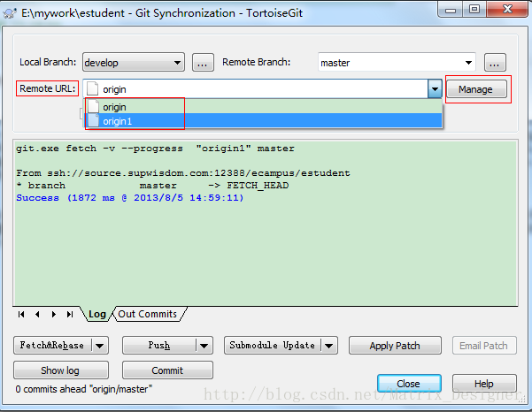Close the synchronization dialog
The image size is (532, 412).
pos(409,384)
